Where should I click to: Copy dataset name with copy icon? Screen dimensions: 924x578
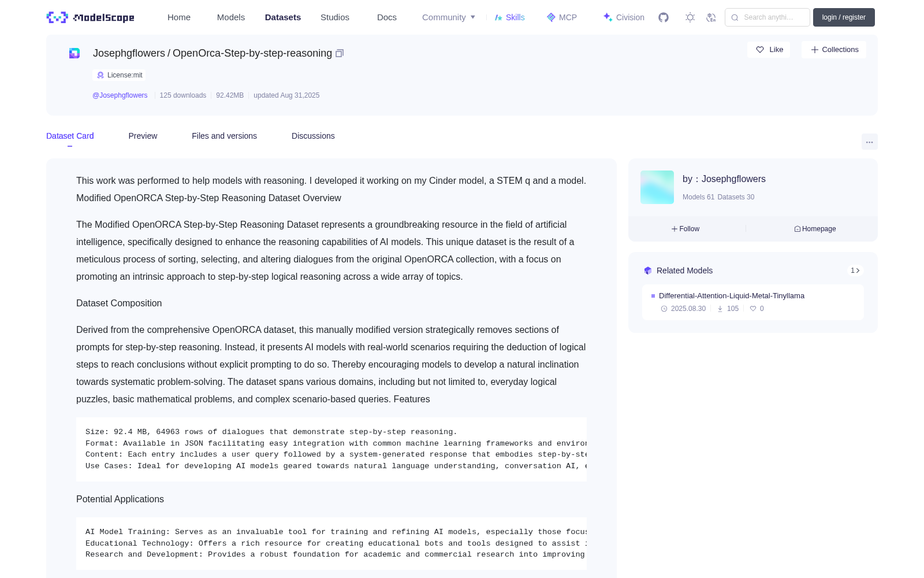[340, 53]
